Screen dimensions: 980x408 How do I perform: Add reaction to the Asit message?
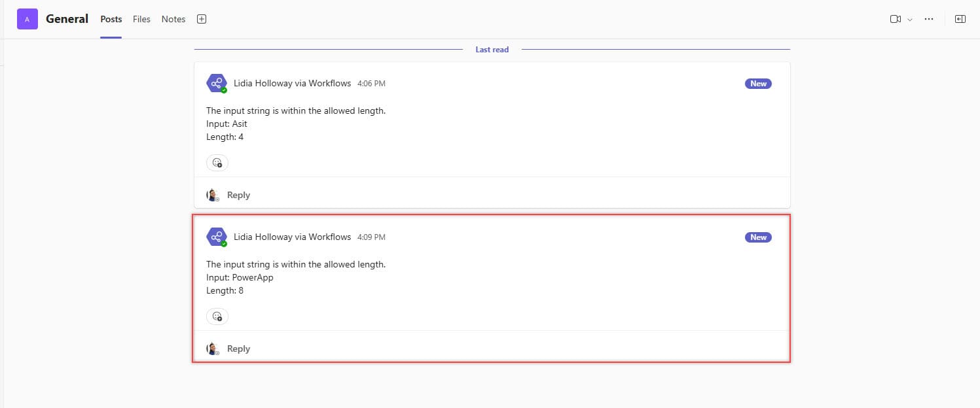217,163
